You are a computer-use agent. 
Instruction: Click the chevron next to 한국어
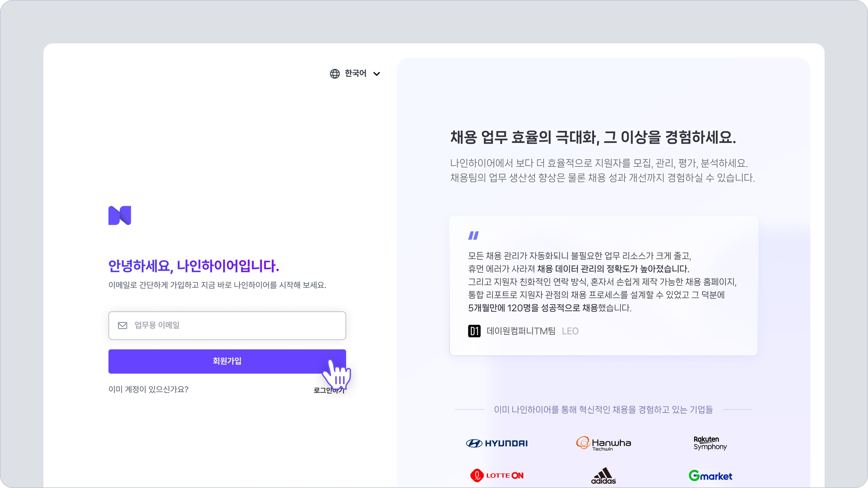tap(376, 74)
